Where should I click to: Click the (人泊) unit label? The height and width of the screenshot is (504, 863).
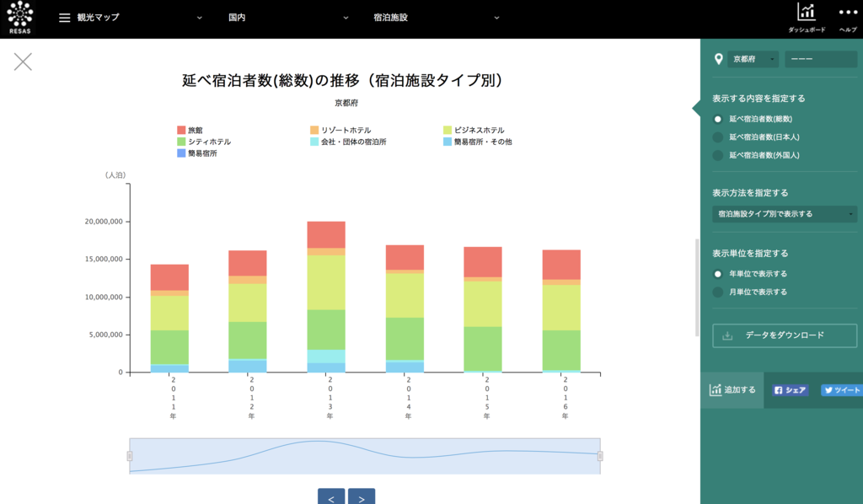(x=115, y=175)
